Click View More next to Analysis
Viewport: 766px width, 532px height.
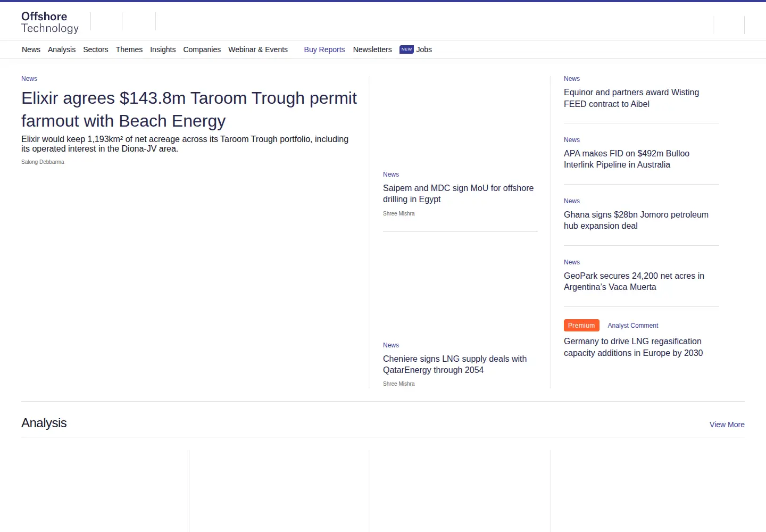727,425
